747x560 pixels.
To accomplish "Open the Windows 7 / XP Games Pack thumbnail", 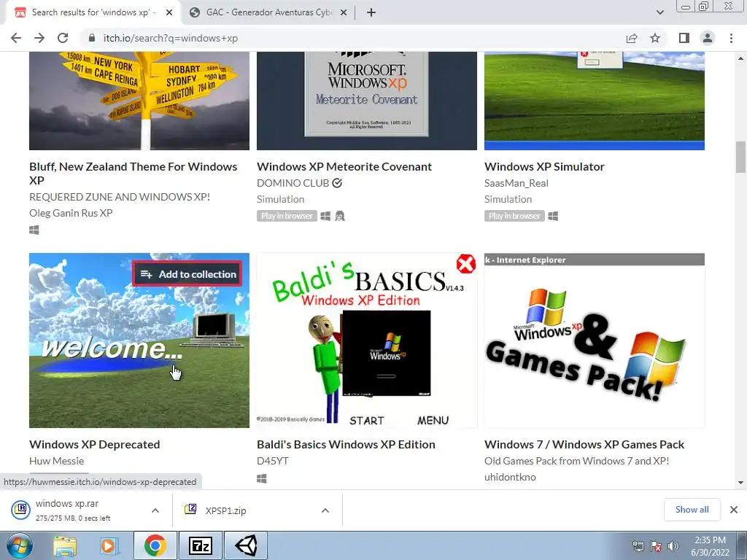I will (x=595, y=340).
